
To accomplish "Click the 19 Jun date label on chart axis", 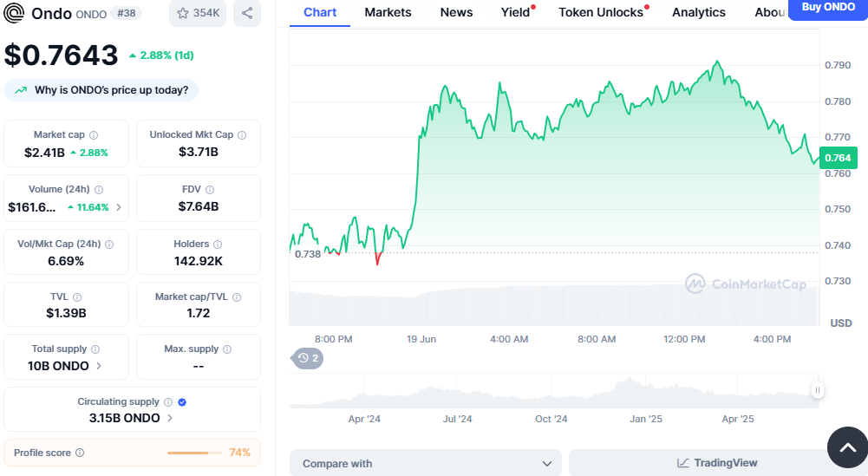I will tap(421, 339).
